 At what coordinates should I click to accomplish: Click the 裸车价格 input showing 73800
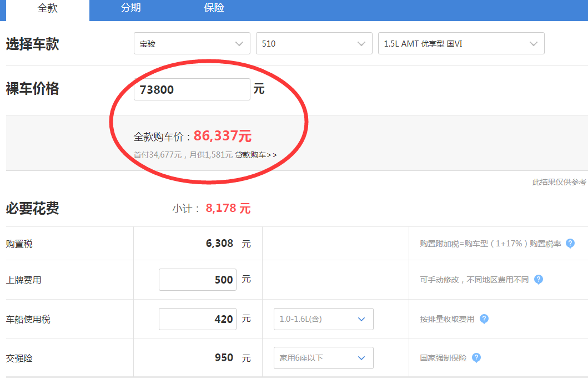(192, 89)
